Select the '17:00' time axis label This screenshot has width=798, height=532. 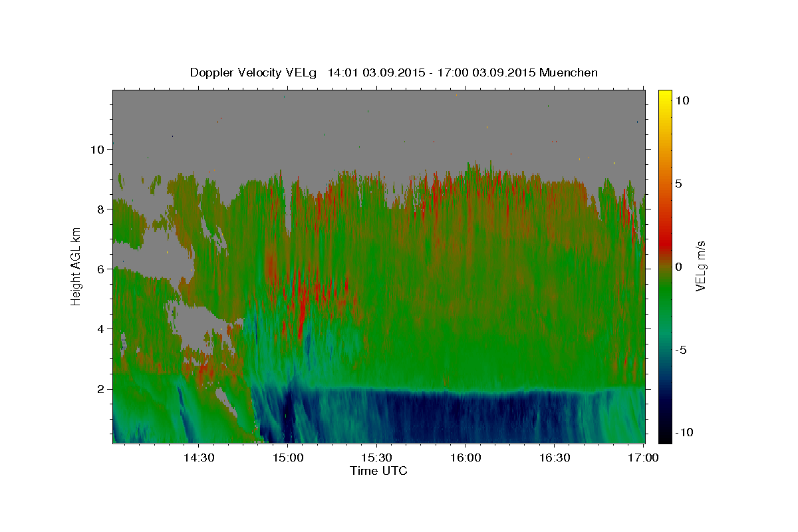(x=644, y=458)
